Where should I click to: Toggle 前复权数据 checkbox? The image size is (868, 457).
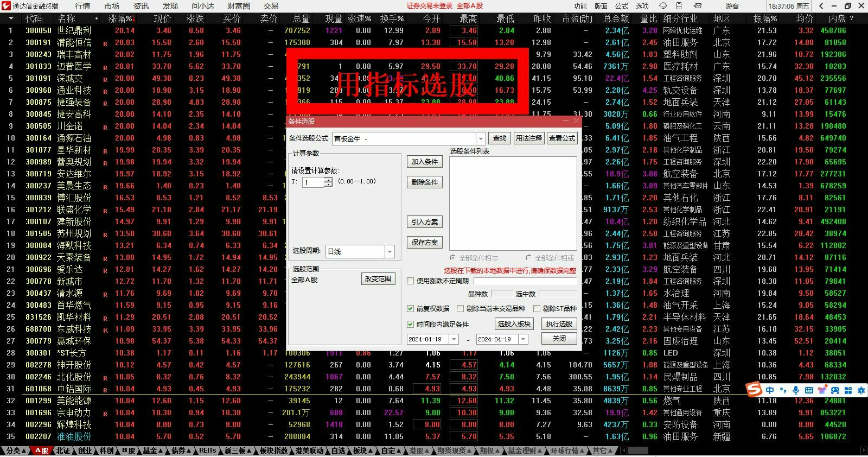[x=410, y=308]
